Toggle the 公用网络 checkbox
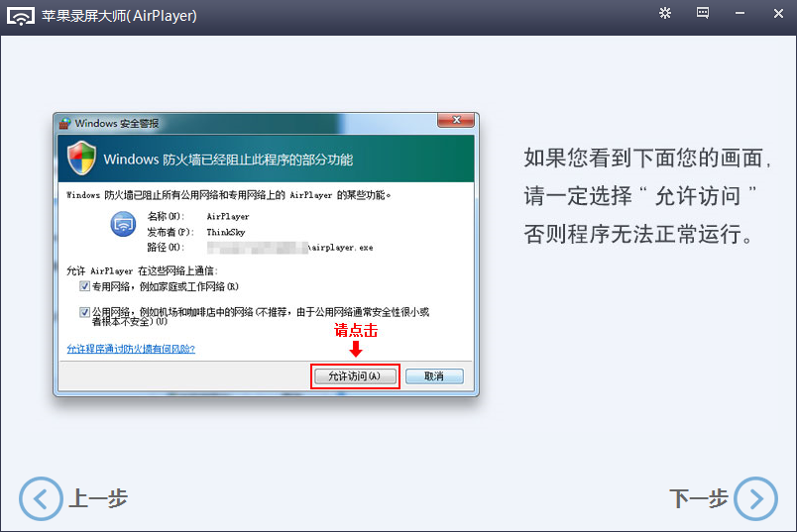 click(84, 312)
